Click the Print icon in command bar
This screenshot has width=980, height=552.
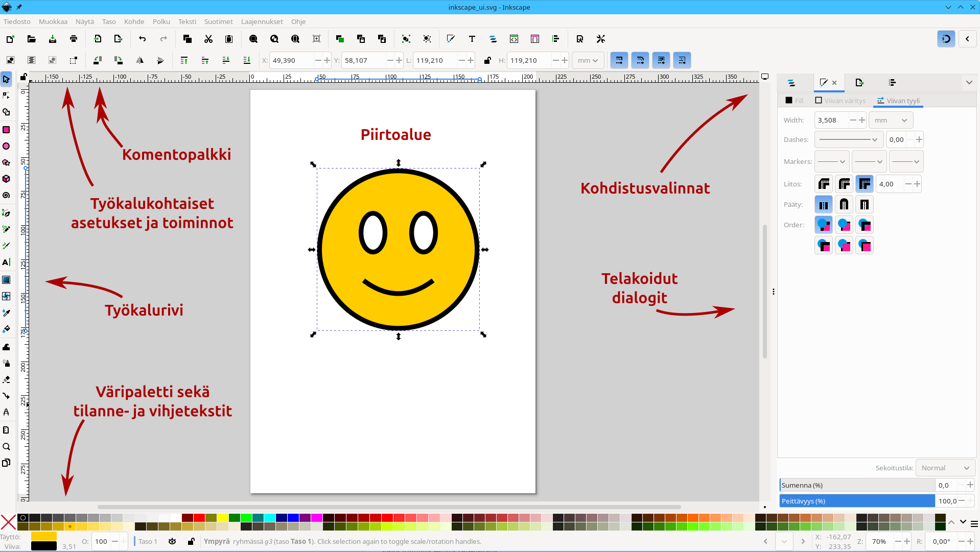(x=74, y=39)
